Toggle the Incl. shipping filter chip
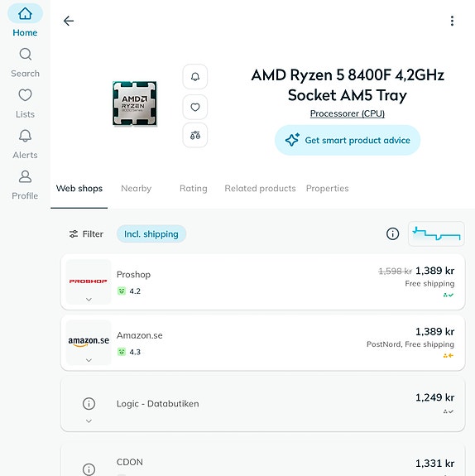475x476 pixels. [x=151, y=234]
